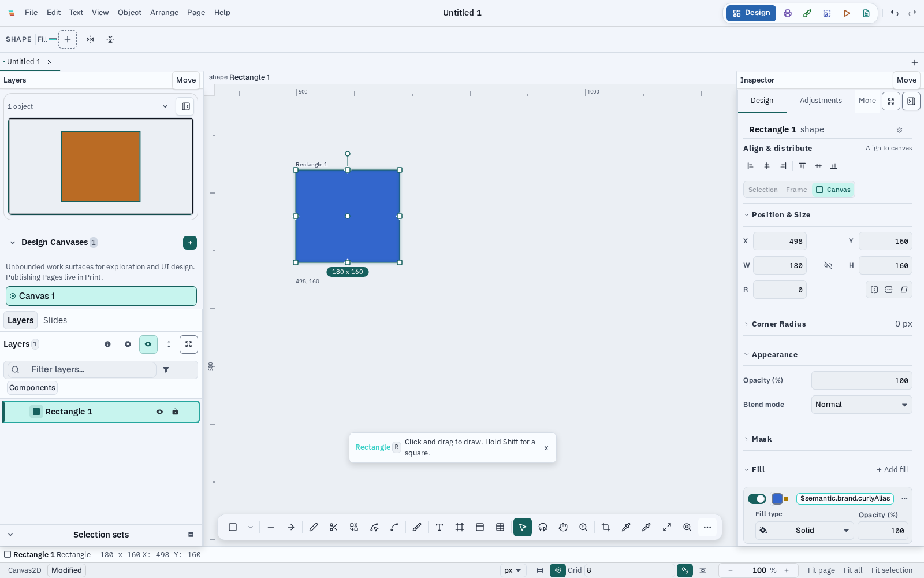Select the Frame tool
The image size is (924, 578).
pos(460,527)
